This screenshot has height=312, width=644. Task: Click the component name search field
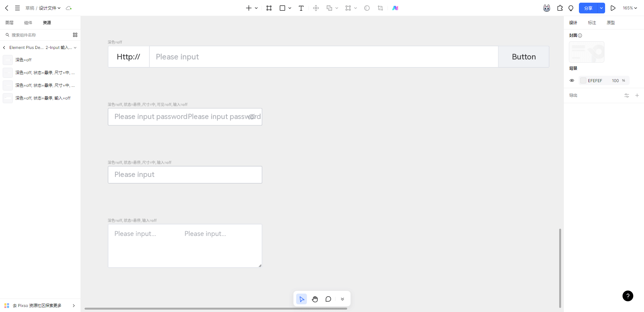click(x=37, y=35)
